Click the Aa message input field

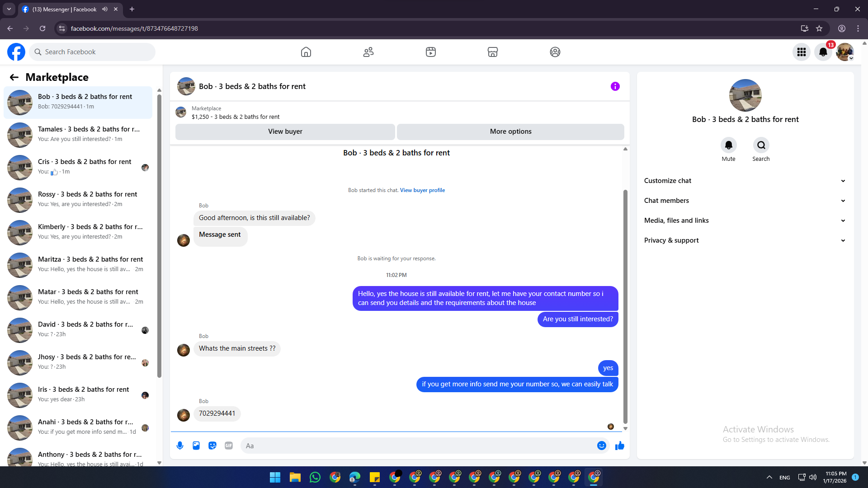(418, 446)
